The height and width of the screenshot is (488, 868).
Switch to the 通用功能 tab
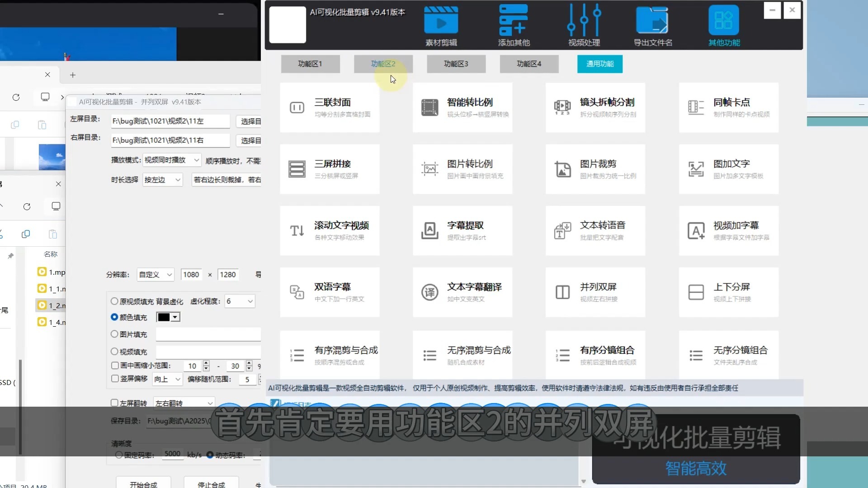tap(600, 64)
